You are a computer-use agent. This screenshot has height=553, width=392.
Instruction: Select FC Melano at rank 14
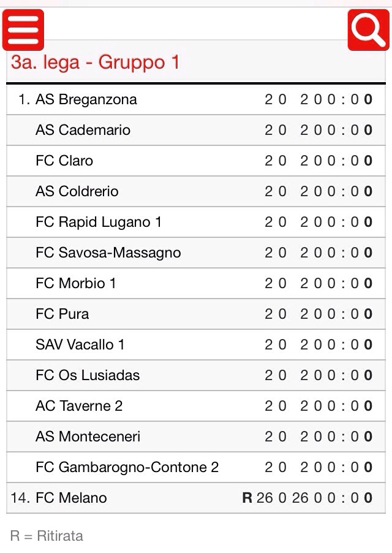click(196, 498)
